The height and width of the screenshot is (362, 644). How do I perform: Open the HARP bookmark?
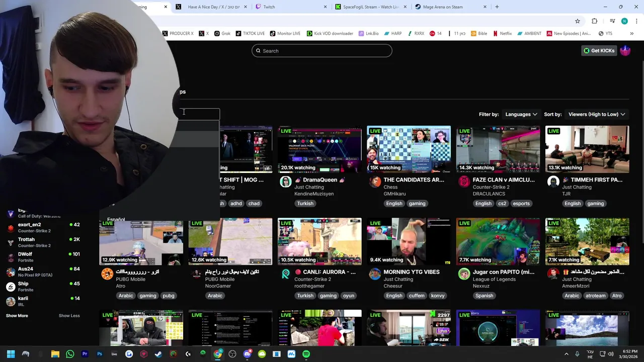[x=392, y=34]
